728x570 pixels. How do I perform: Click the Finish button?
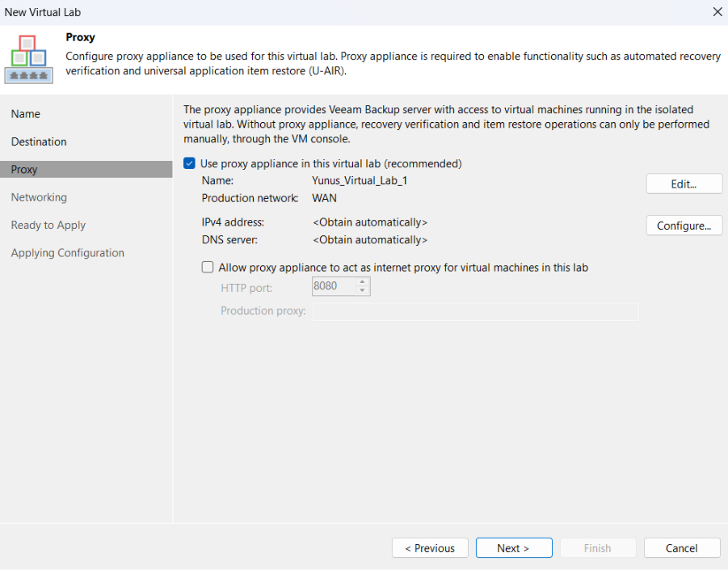[x=598, y=548]
